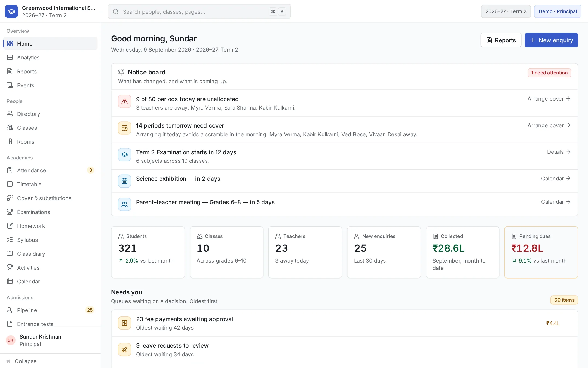Click the Calendar icon in sidebar
Image resolution: width=588 pixels, height=368 pixels.
(10, 282)
